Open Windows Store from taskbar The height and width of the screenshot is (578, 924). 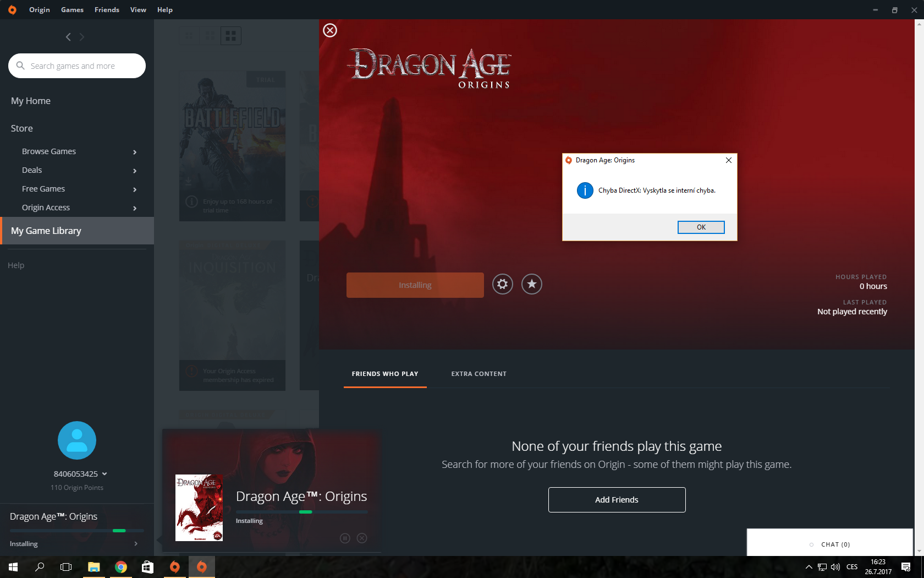click(x=147, y=567)
